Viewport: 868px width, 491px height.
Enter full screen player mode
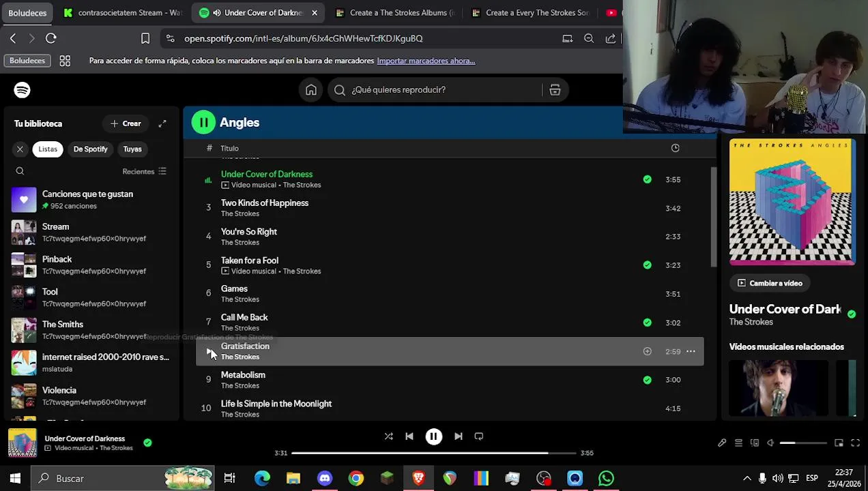(855, 443)
